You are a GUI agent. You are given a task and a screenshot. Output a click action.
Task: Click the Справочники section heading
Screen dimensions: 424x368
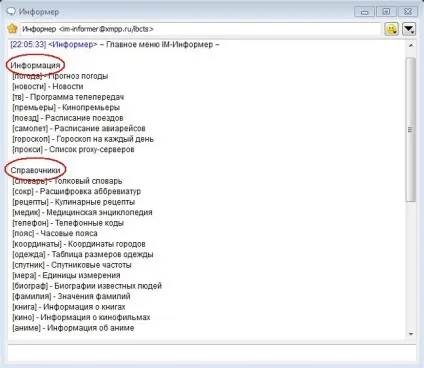[35, 170]
